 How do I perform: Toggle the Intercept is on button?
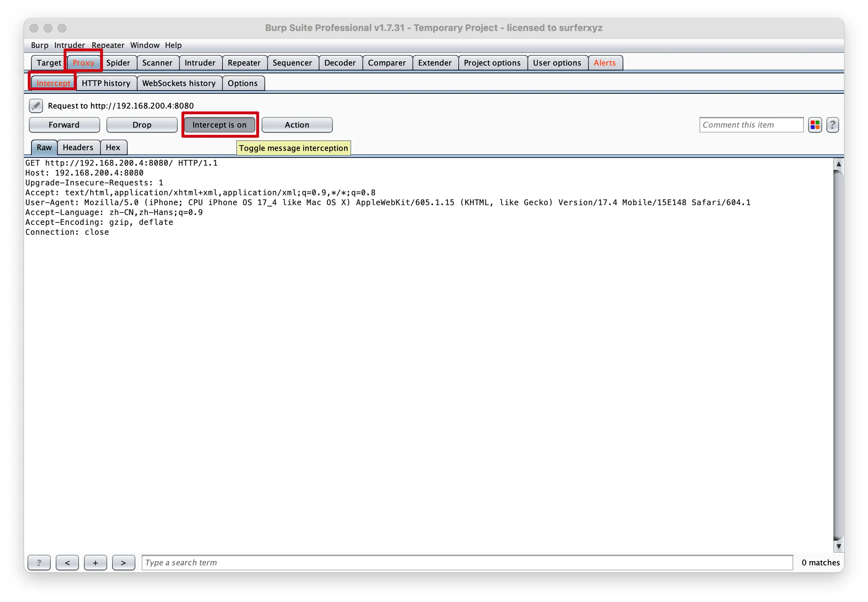click(219, 125)
